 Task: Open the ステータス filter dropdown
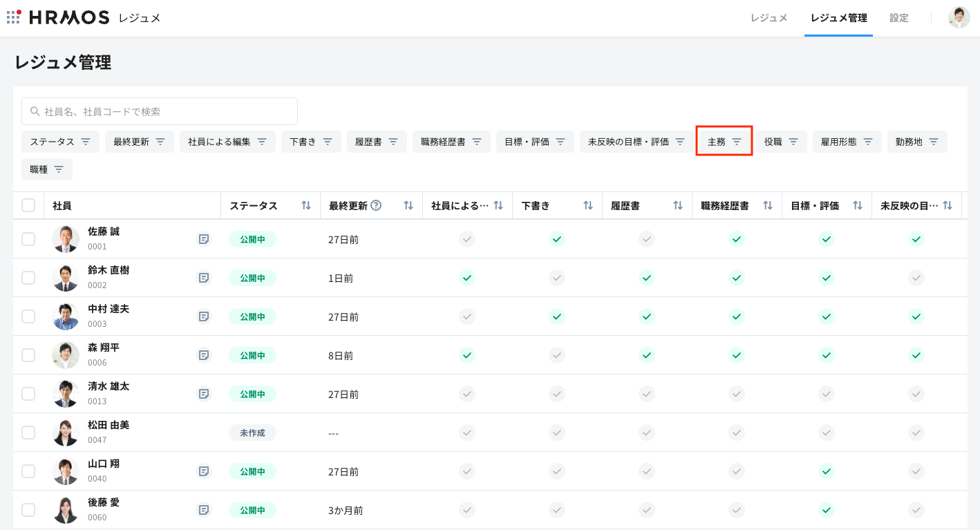click(x=60, y=142)
